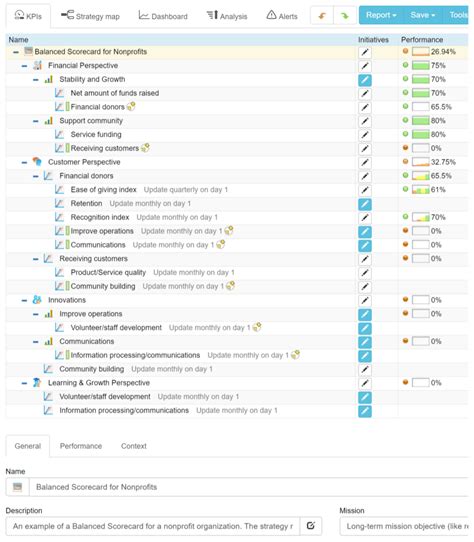The width and height of the screenshot is (474, 542).
Task: Click initiatives pencil for Balanced Scorecard for Nonprofits
Action: coord(365,52)
